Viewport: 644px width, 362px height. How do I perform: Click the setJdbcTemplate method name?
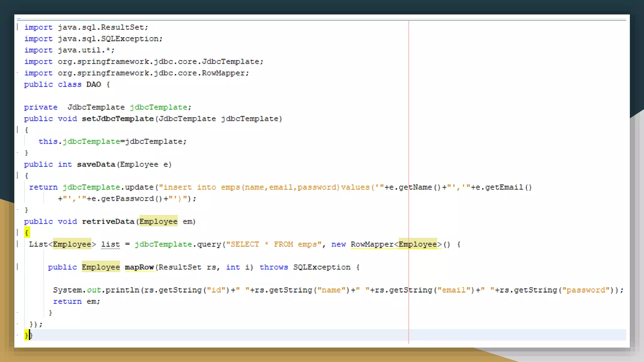pos(118,119)
